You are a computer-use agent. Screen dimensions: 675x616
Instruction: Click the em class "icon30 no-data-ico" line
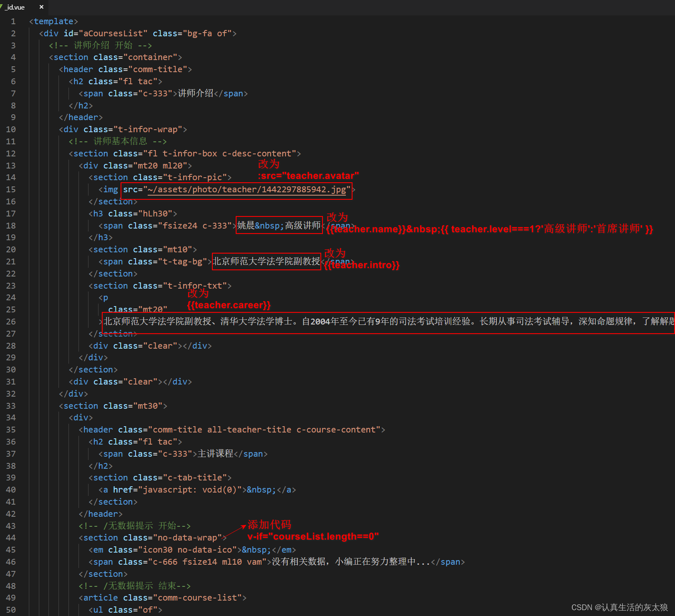click(x=192, y=550)
